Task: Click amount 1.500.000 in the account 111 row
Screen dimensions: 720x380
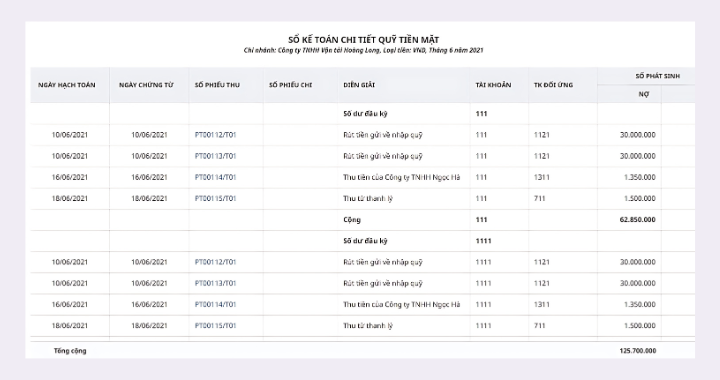Action: [640, 198]
